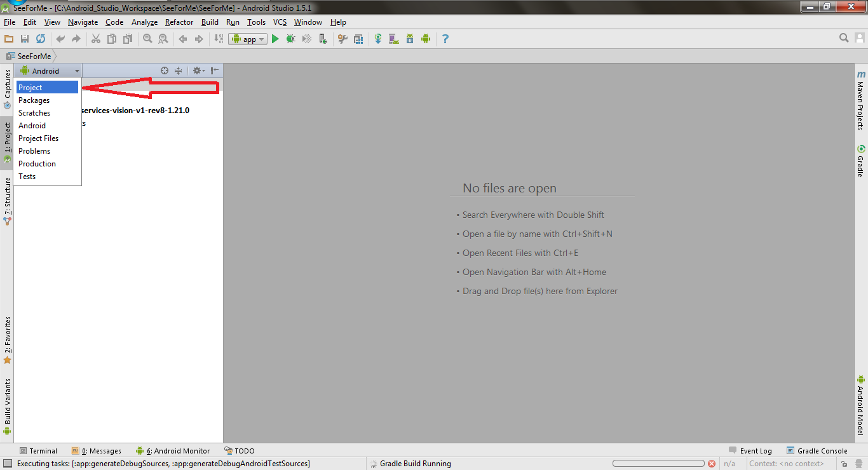Open the Tools menu
Screen dimensions: 868x470
pos(256,22)
